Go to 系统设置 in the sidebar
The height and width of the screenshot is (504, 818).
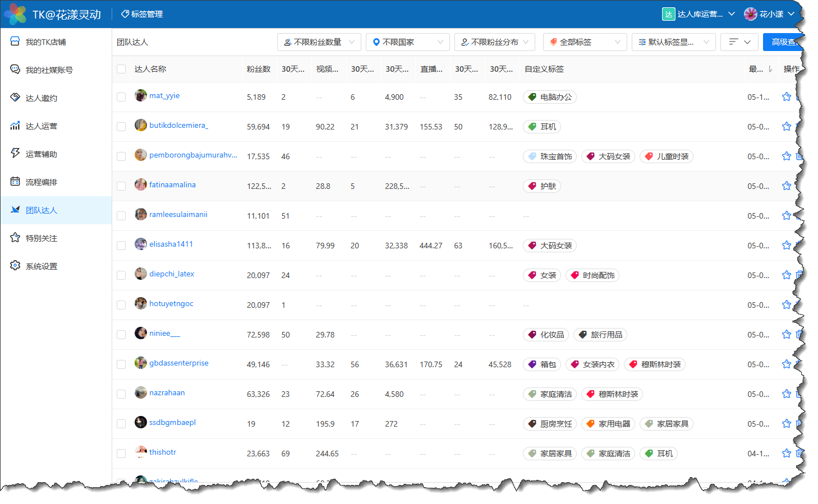[42, 266]
